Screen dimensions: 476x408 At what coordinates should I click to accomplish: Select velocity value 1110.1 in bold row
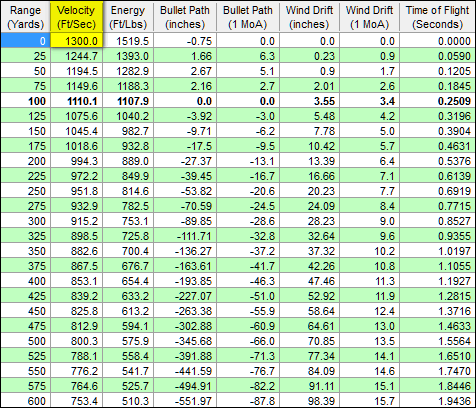tap(76, 101)
